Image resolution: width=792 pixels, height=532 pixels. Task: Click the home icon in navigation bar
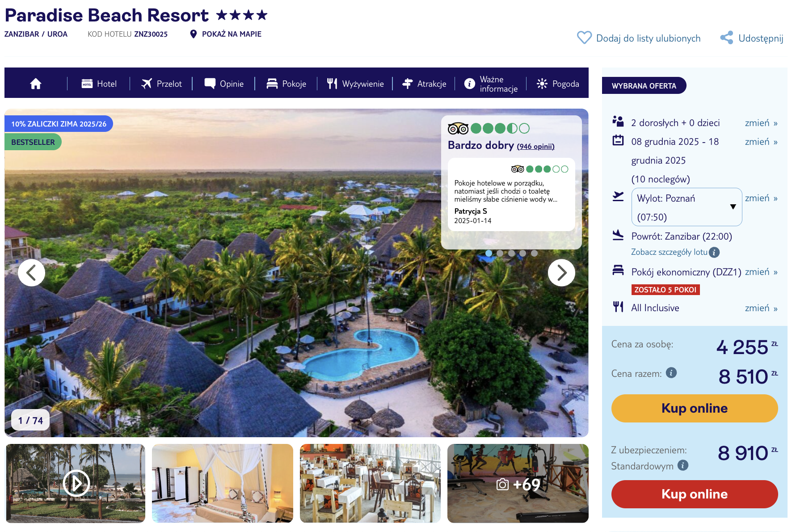point(36,84)
